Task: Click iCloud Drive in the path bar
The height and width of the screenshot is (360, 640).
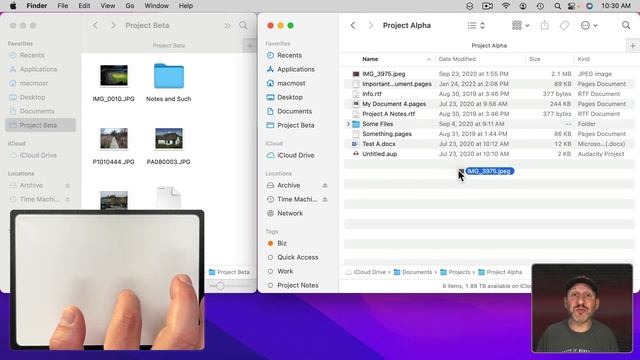Action: coord(366,272)
